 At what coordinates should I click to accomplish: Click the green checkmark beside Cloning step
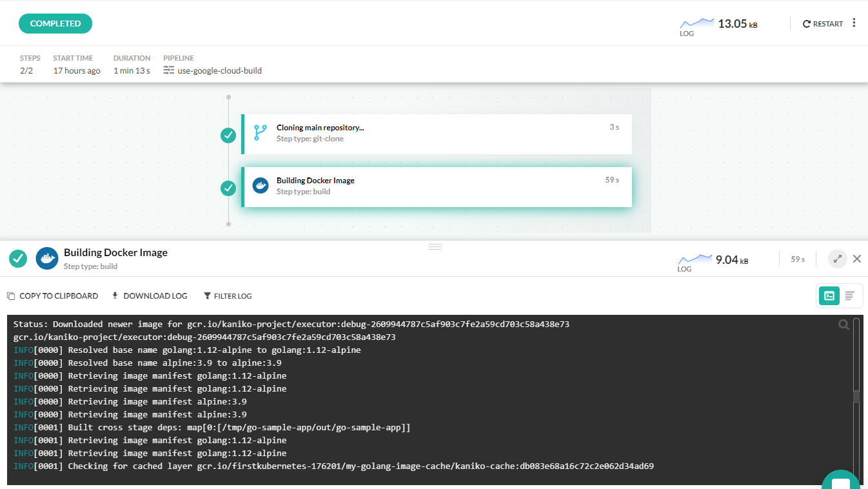tap(228, 135)
